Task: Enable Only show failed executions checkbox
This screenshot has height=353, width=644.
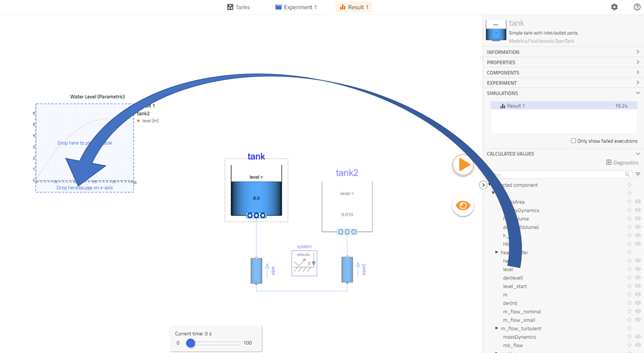Action: coord(574,141)
